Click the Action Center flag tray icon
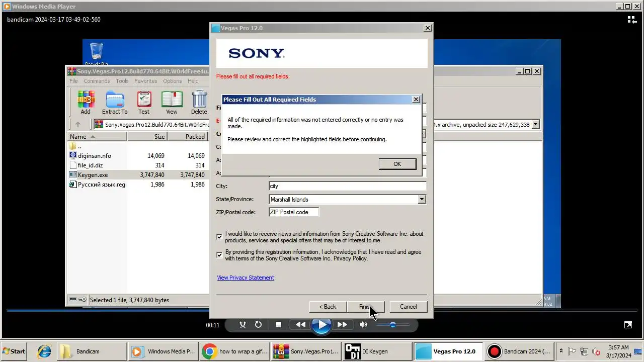The image size is (644, 362). [573, 351]
